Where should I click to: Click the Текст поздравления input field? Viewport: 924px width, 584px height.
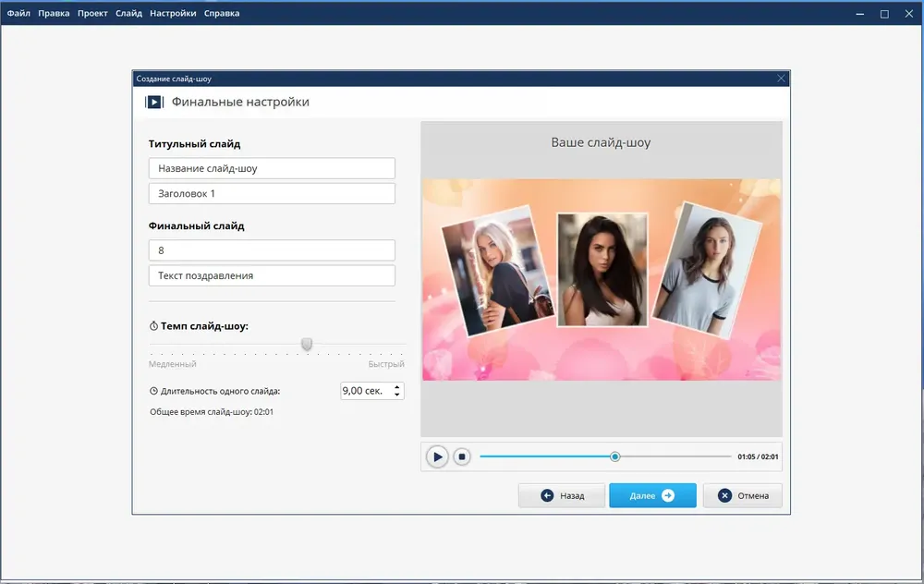pyautogui.click(x=272, y=275)
